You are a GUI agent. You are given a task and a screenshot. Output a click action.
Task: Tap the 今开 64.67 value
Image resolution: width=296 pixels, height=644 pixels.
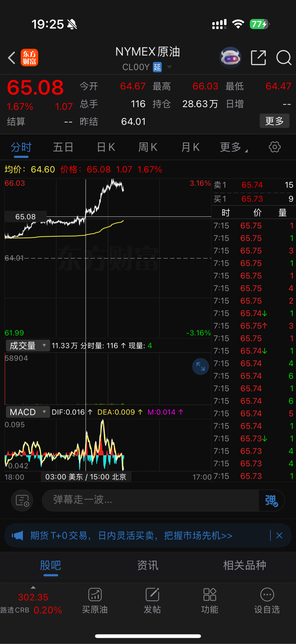pyautogui.click(x=133, y=86)
